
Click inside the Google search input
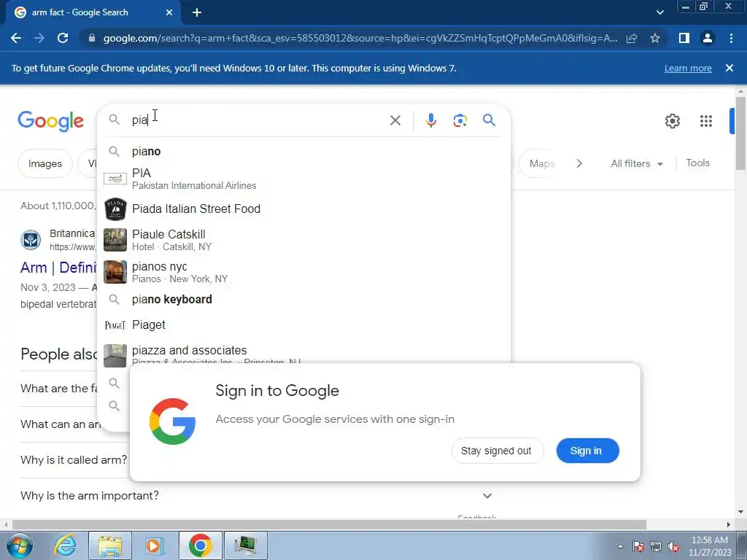point(258,120)
